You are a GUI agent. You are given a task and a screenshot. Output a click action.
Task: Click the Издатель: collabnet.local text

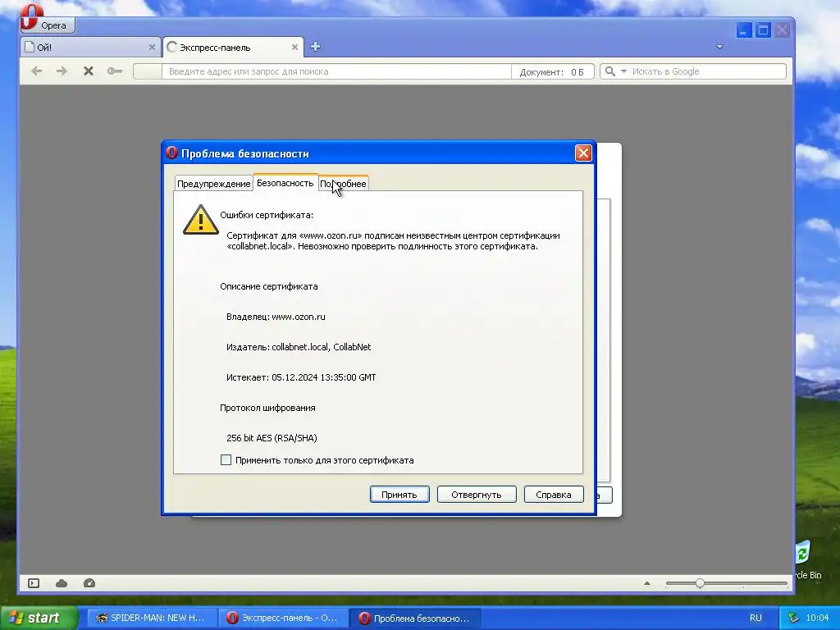(299, 347)
